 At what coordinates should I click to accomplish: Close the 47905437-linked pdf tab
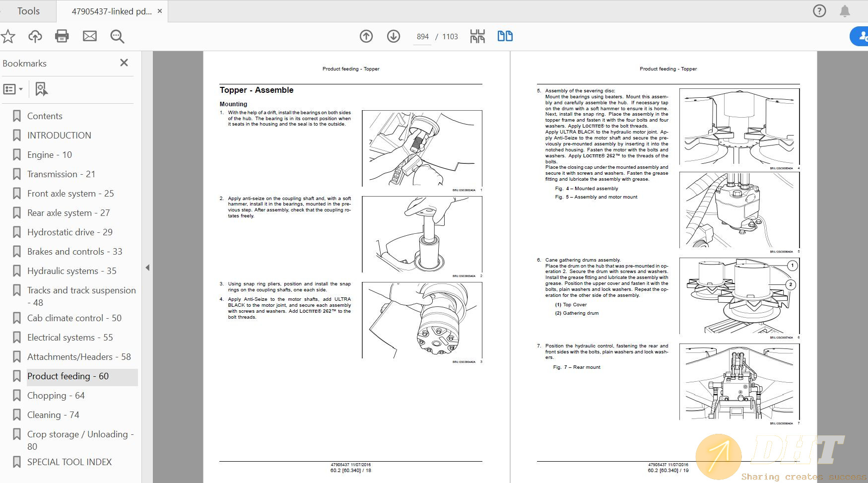pos(160,11)
